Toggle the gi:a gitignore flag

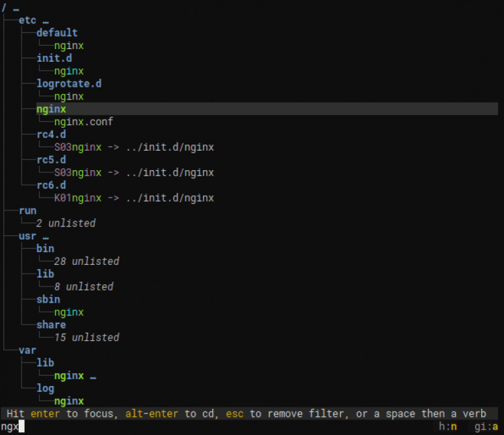[x=486, y=427]
